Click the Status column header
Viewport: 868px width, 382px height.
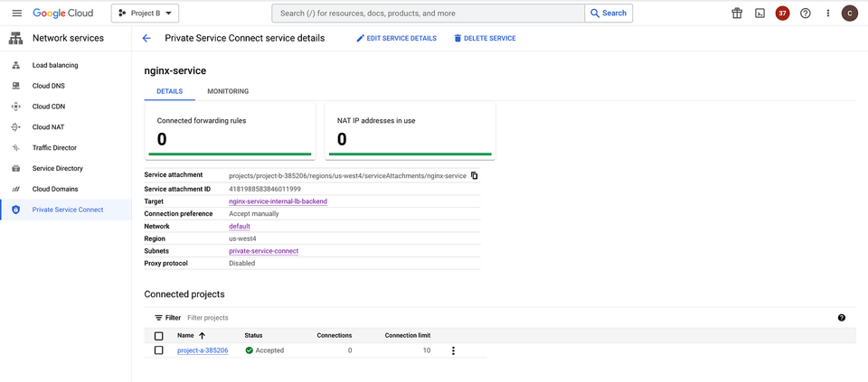point(253,336)
